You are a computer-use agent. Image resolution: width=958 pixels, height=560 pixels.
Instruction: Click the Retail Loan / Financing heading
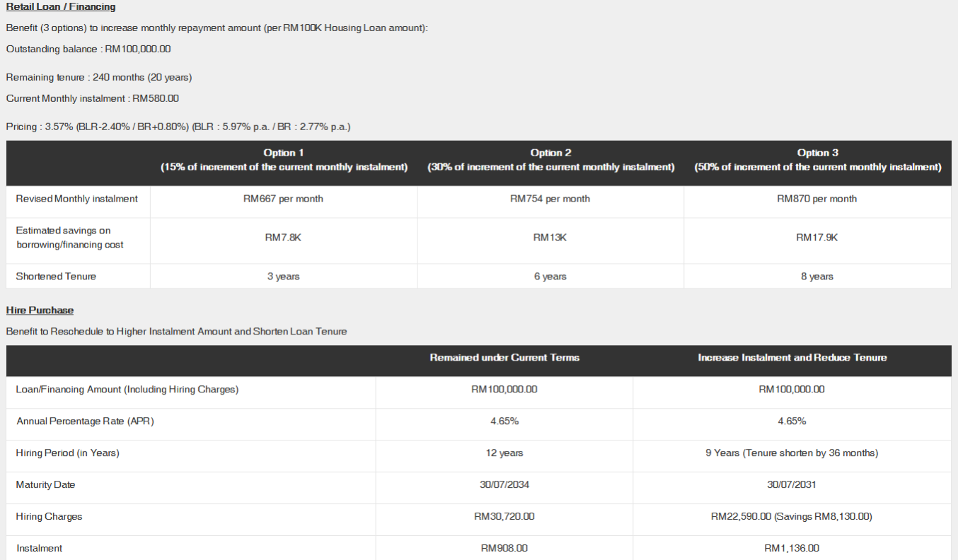[x=61, y=7]
